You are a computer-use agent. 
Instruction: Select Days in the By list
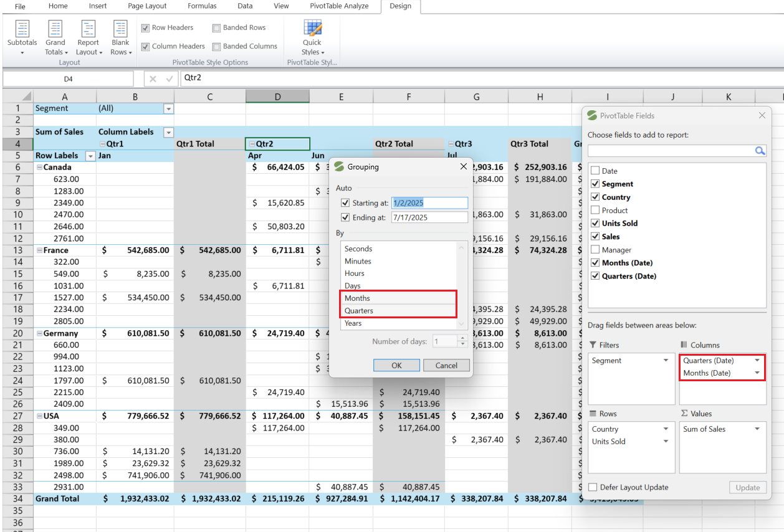pos(399,286)
